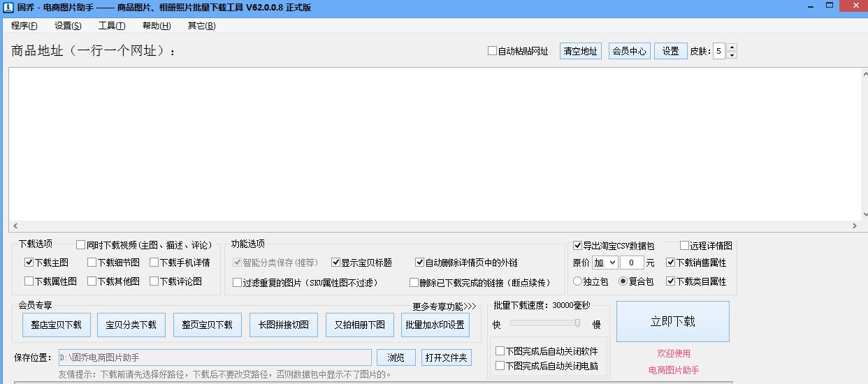The width and height of the screenshot is (868, 384).
Task: Select 独立包 radio option
Action: pos(577,281)
